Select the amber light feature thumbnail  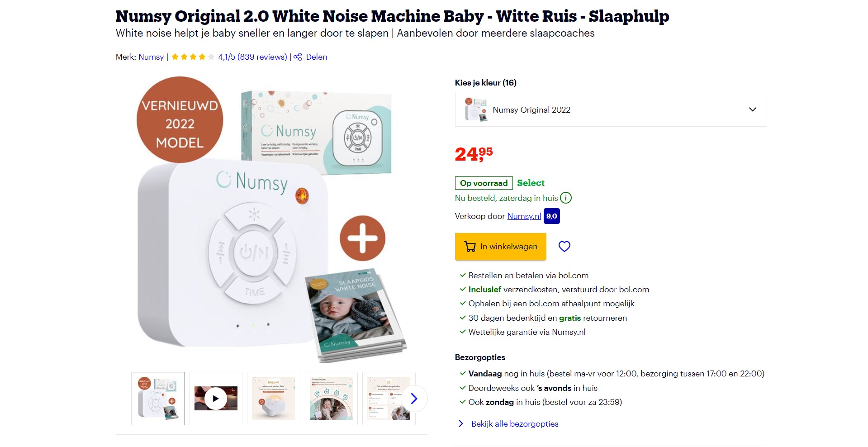tap(274, 399)
